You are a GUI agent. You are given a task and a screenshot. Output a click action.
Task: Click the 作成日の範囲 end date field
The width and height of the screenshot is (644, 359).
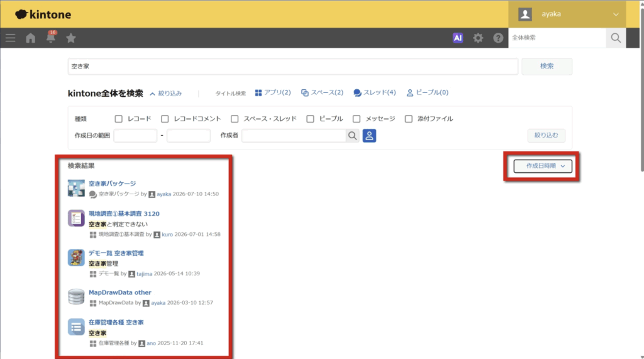189,136
